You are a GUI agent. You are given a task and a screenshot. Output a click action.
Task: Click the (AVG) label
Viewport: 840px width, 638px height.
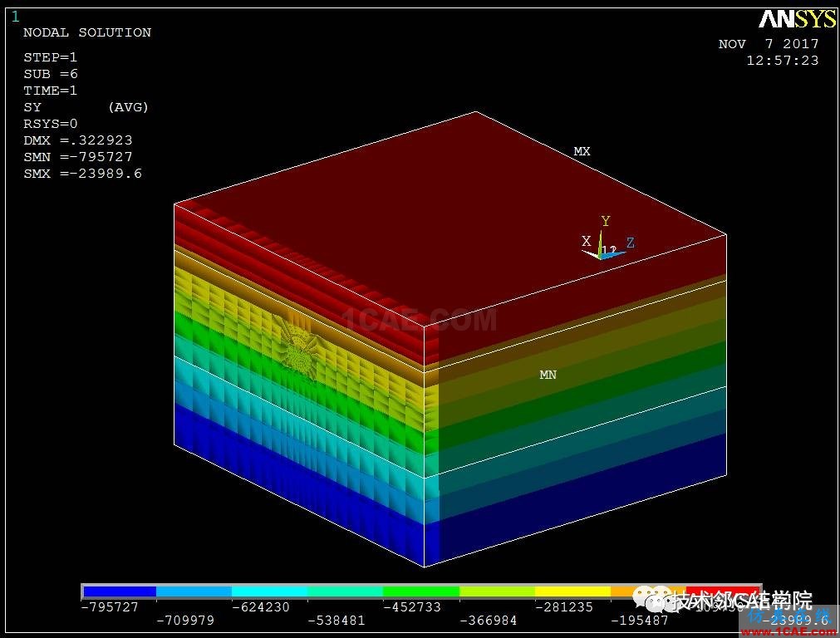pyautogui.click(x=128, y=107)
